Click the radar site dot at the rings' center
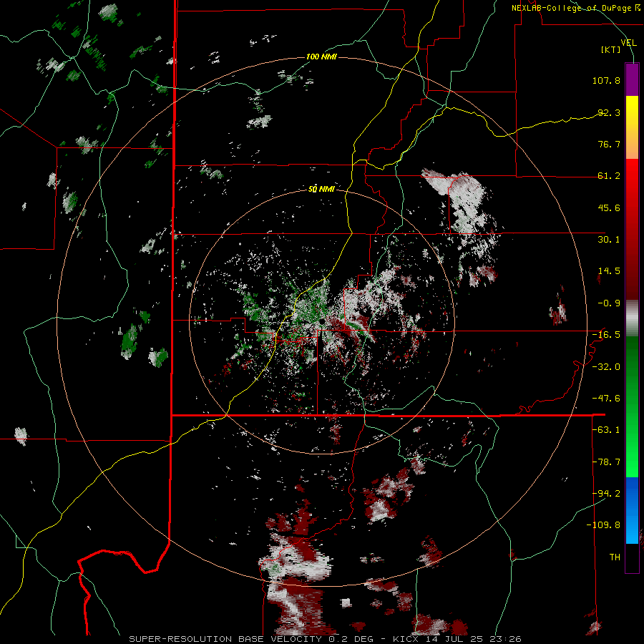644x644 pixels. pyautogui.click(x=323, y=321)
